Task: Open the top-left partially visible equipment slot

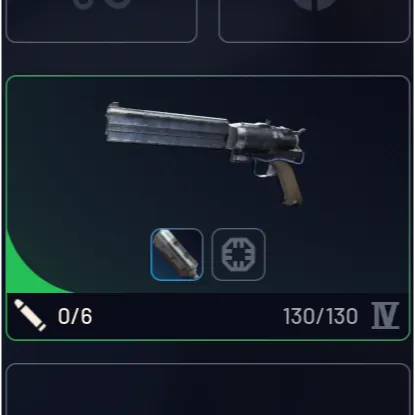Action: pos(102,21)
